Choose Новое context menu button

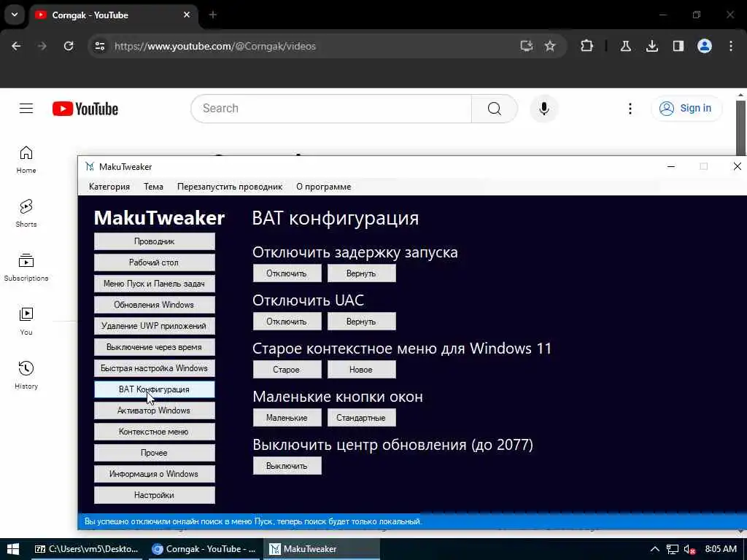[x=362, y=370]
